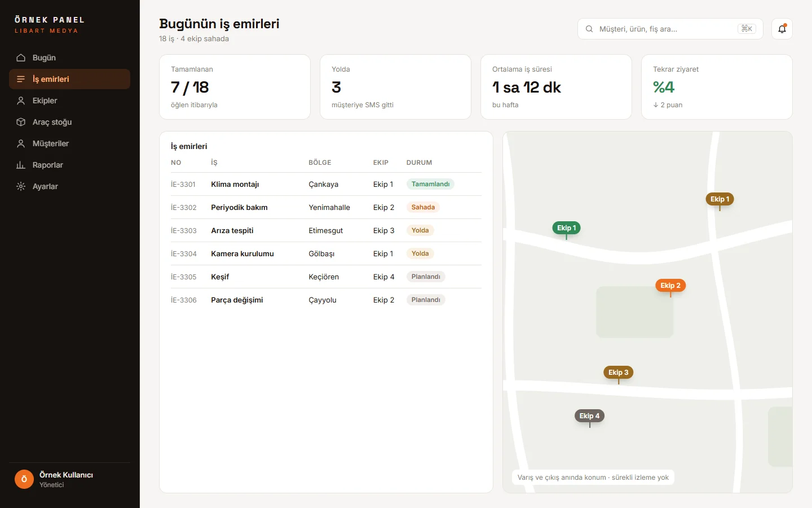Click the orange Ö user avatar
This screenshot has width=812, height=508.
tap(24, 479)
